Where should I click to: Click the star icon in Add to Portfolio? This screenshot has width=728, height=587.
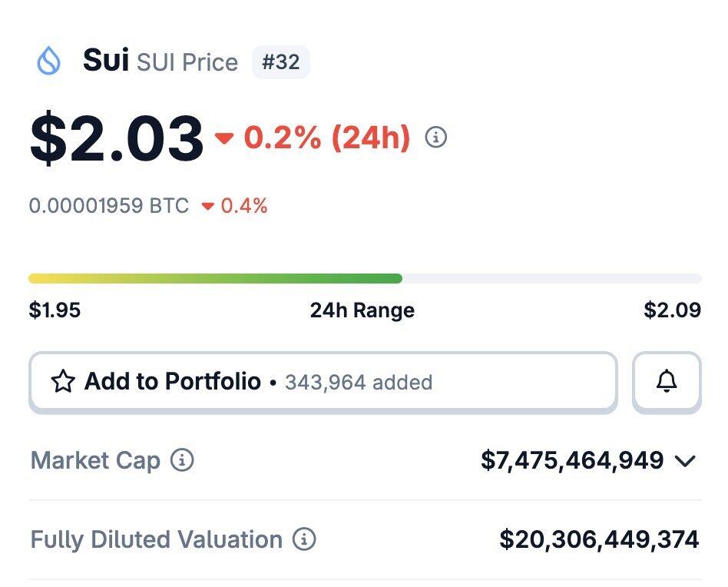62,382
